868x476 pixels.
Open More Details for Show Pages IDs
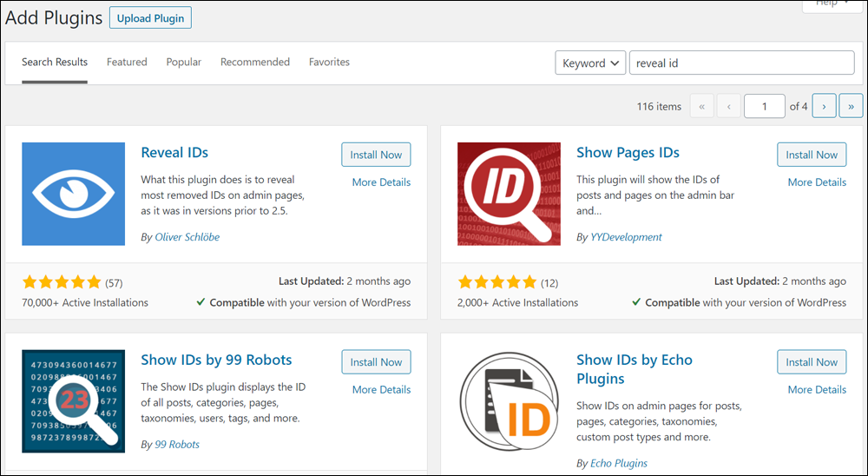(x=817, y=182)
